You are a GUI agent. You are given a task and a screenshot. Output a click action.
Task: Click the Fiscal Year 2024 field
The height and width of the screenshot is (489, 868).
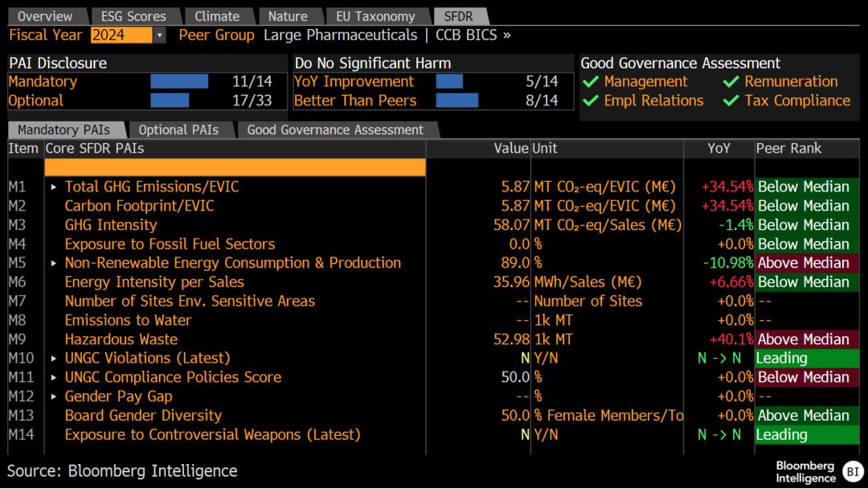(121, 35)
